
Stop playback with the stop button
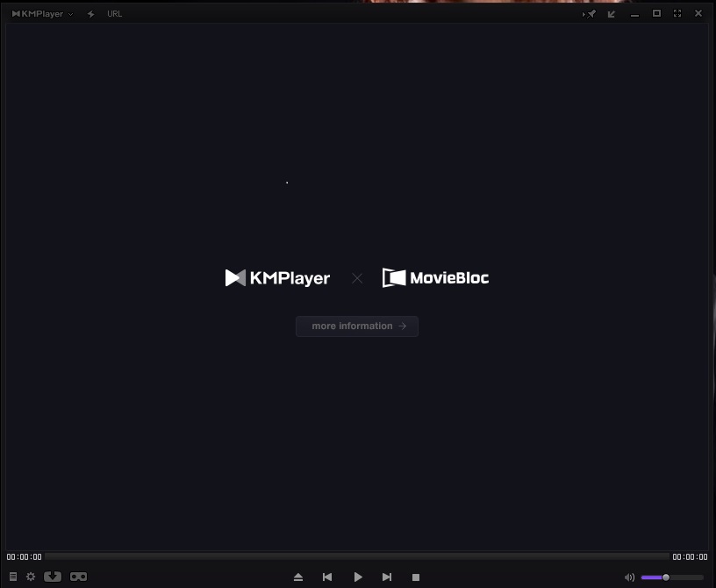(416, 577)
